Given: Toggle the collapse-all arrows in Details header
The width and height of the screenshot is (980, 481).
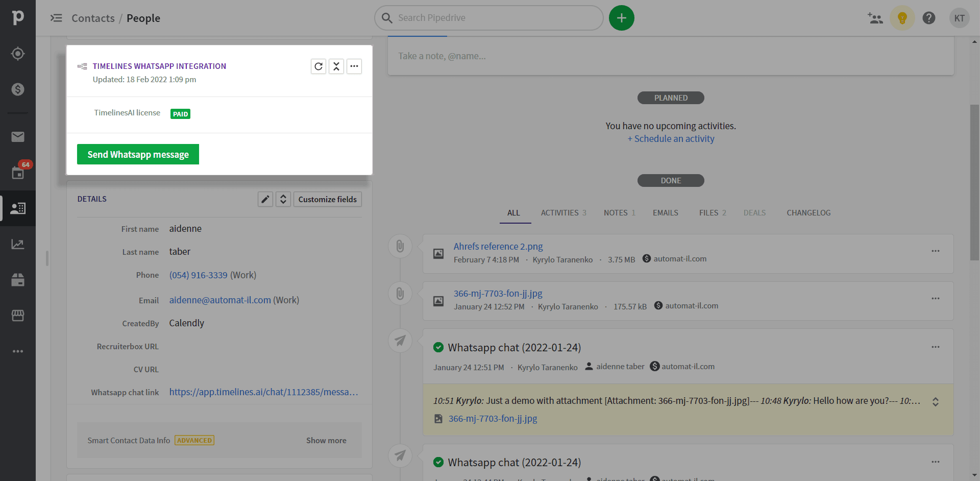Looking at the screenshot, I should pos(283,199).
